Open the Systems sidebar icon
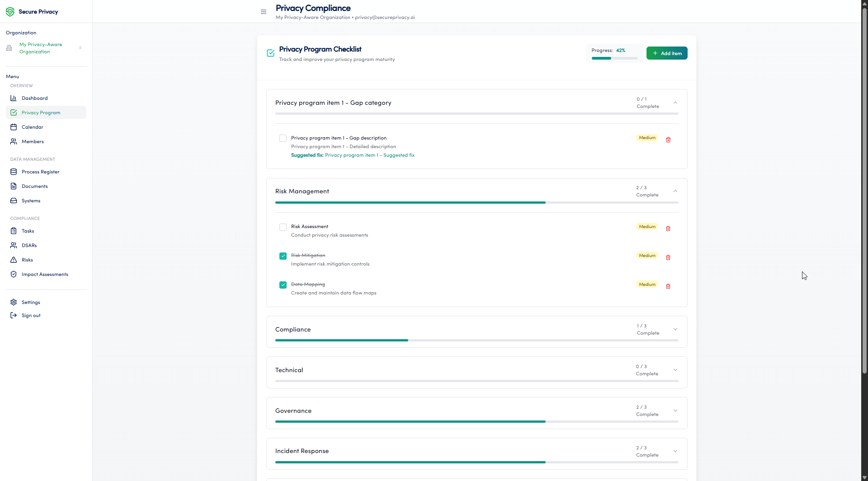 (14, 201)
